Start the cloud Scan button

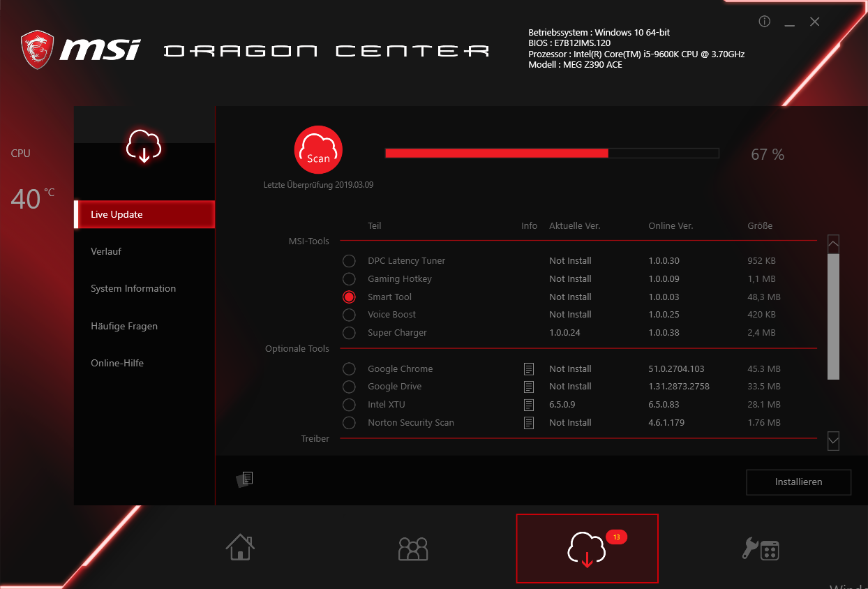point(318,149)
